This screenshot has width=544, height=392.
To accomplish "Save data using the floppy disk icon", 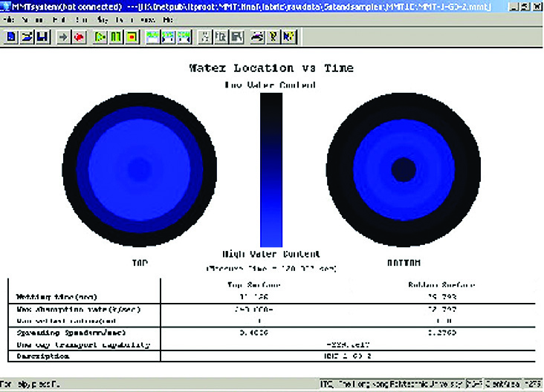I will point(41,36).
